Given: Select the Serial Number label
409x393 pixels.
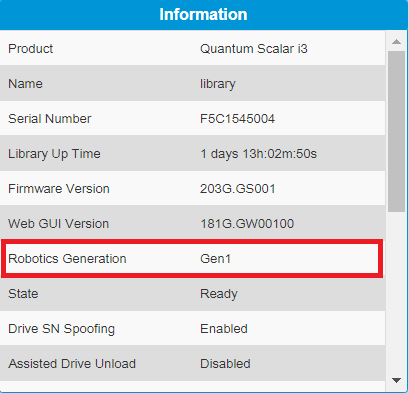Looking at the screenshot, I should pos(50,119).
